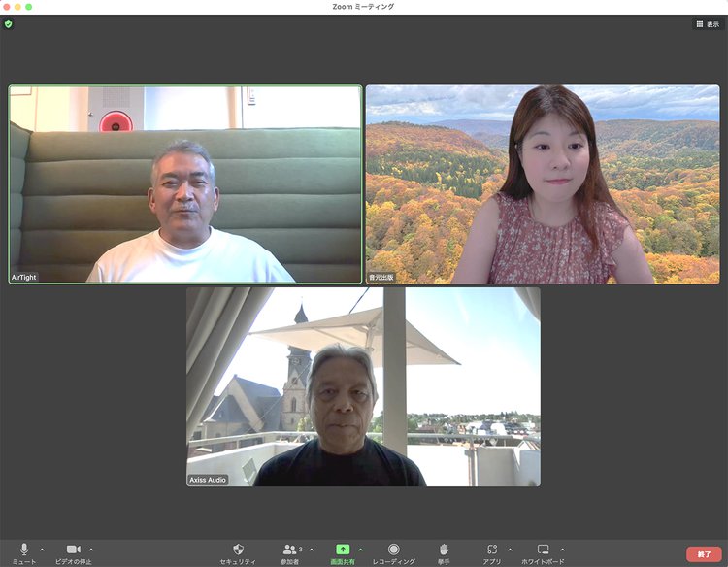
Task: Click the green encryption shield icon
Action: pyautogui.click(x=9, y=24)
